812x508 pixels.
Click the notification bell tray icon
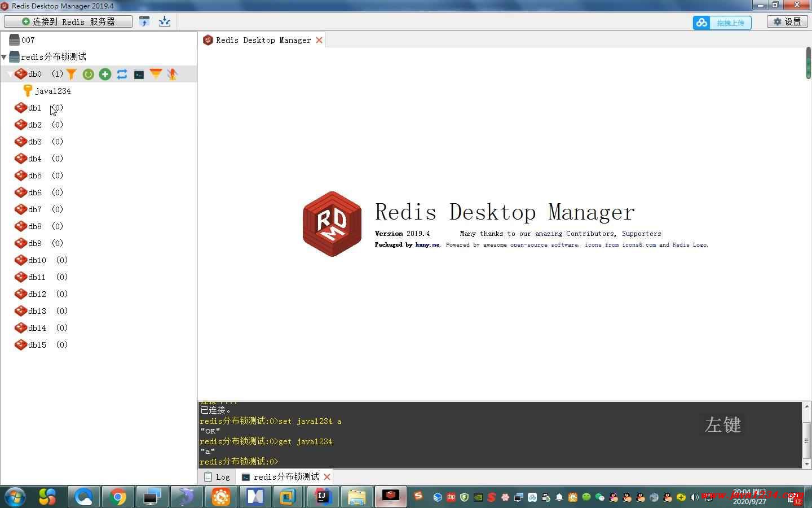coord(559,497)
